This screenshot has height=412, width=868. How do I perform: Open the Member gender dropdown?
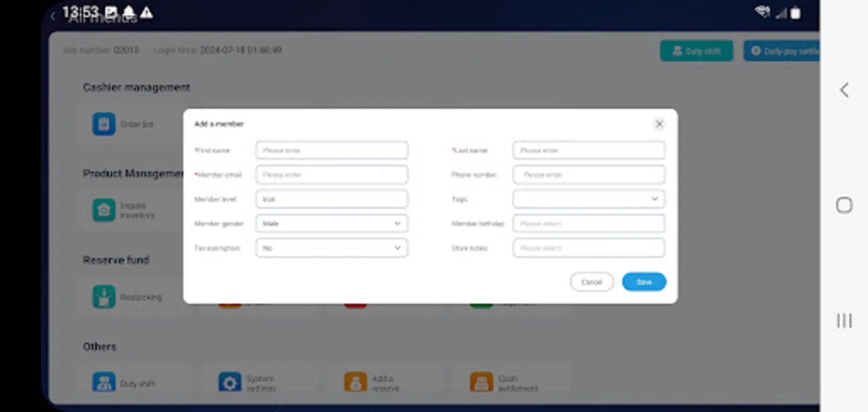(331, 223)
